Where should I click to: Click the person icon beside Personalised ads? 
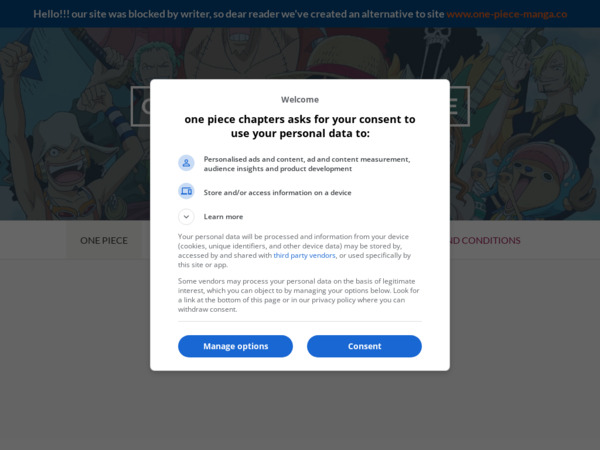click(x=186, y=163)
